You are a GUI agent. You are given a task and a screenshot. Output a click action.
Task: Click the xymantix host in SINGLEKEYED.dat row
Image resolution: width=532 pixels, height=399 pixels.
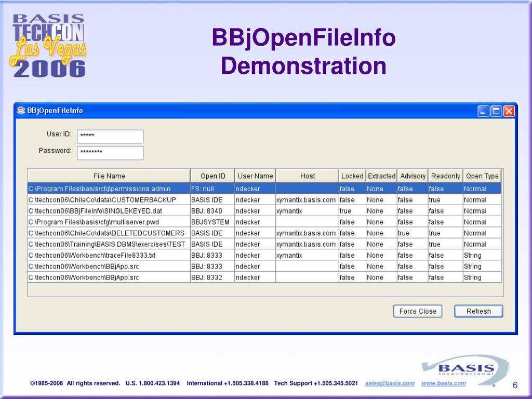click(x=307, y=211)
